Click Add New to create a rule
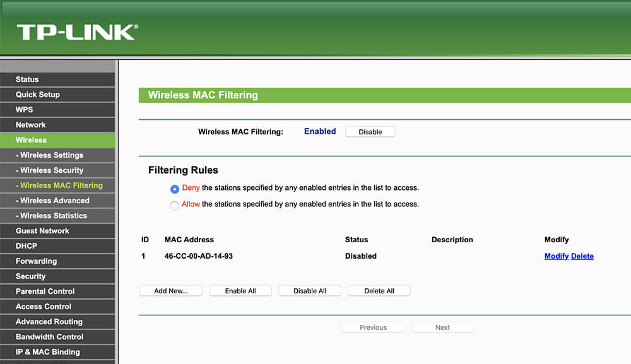The height and width of the screenshot is (364, 631). pyautogui.click(x=170, y=290)
